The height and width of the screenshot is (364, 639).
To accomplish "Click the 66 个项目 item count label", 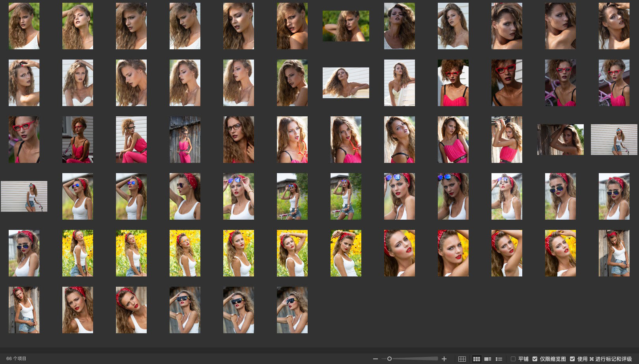I will point(16,359).
